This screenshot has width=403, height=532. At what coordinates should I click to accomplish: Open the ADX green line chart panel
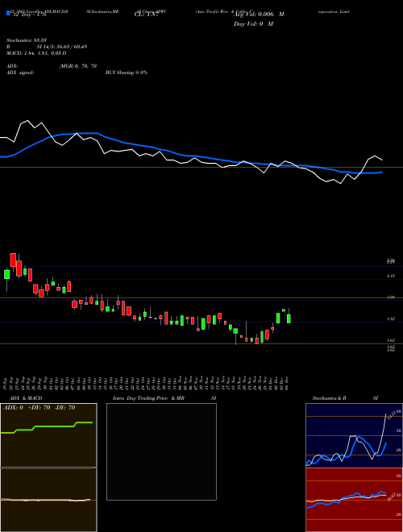point(48,435)
